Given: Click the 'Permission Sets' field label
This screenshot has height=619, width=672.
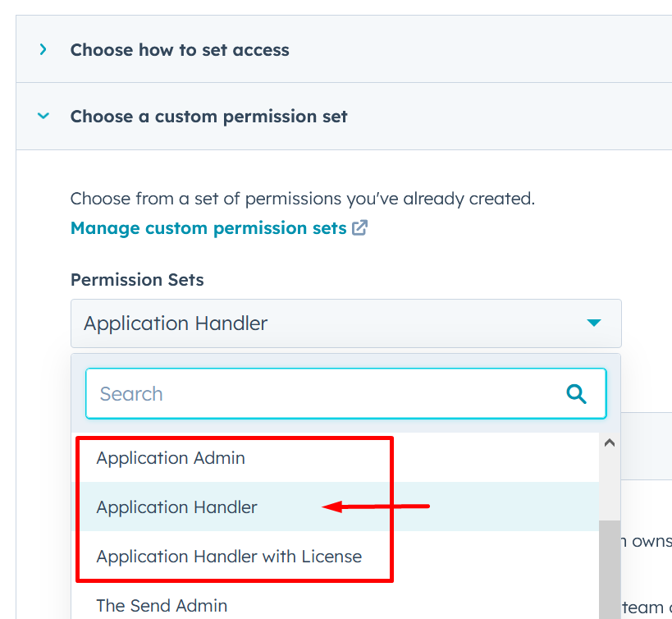Looking at the screenshot, I should point(137,280).
